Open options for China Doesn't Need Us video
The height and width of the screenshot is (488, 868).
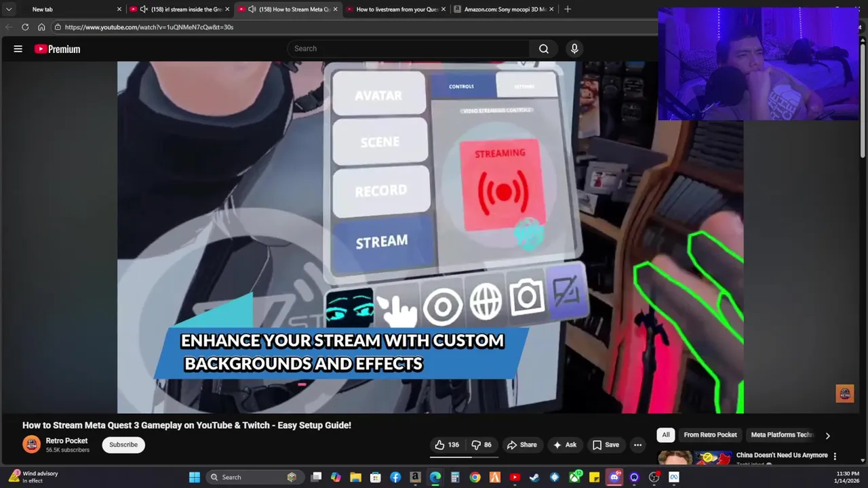point(835,456)
